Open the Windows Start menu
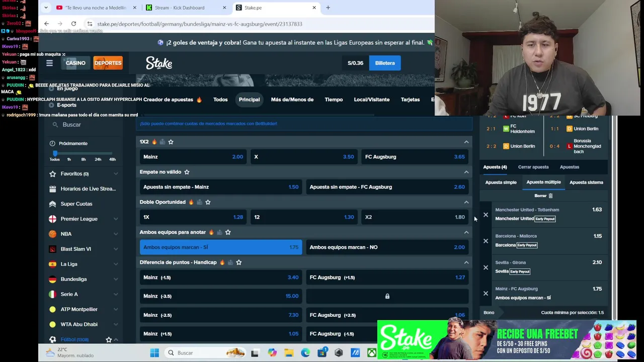Viewport: 644px width, 362px height. tap(154, 353)
